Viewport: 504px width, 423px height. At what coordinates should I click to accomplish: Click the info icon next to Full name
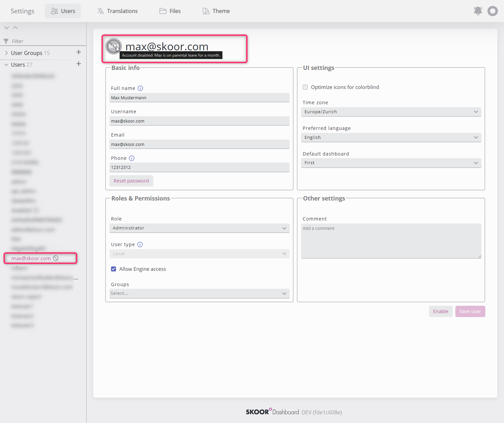point(140,88)
